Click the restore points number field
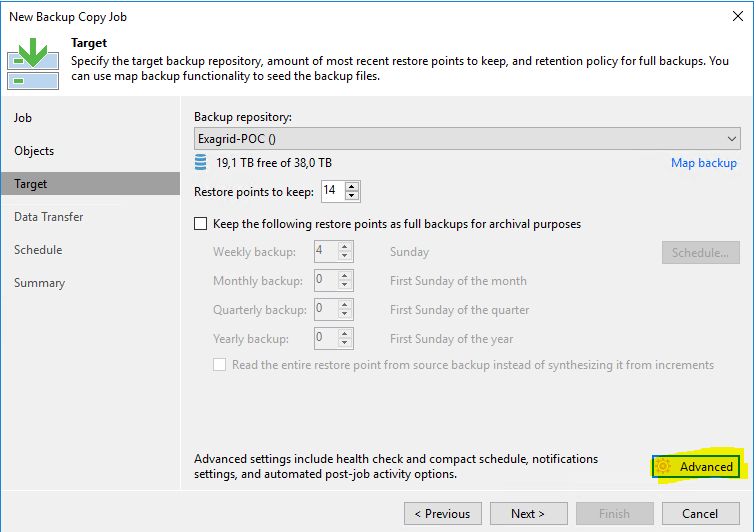Screen dimensions: 754x532 point(333,191)
